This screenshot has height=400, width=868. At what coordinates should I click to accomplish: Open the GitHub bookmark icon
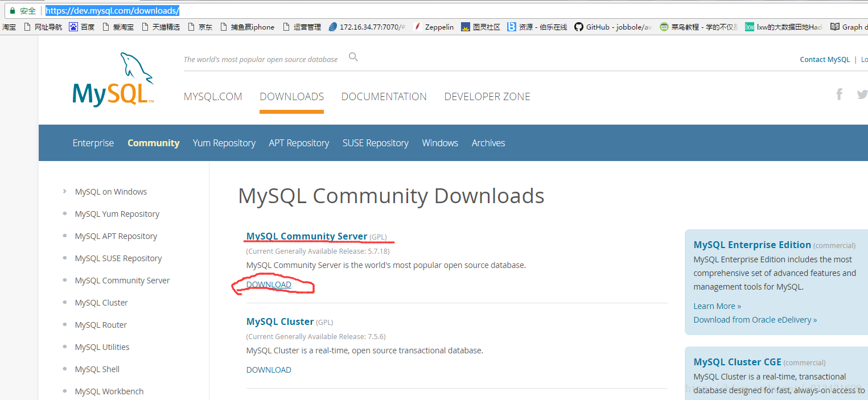[579, 27]
